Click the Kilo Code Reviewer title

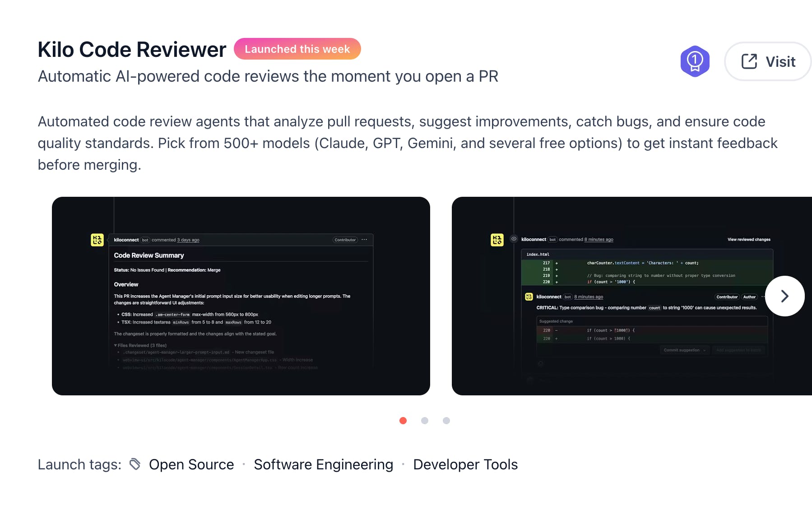[x=132, y=50]
